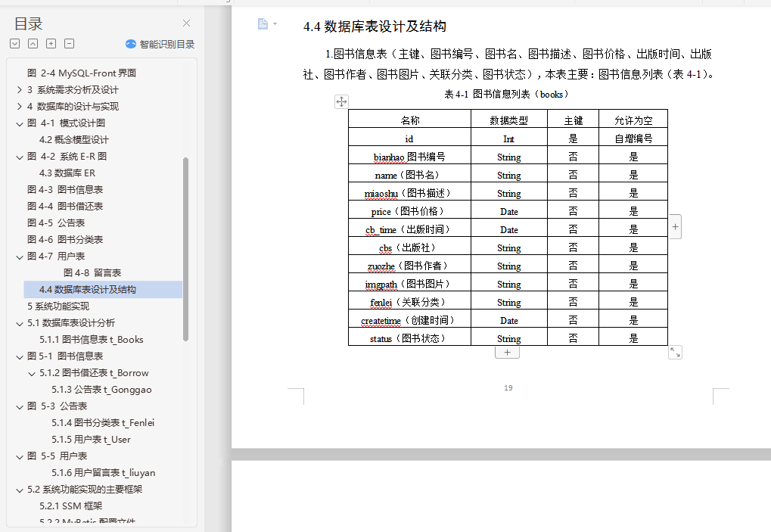Collapse the 图 4-2 系统 E-R 图 outline item

click(19, 157)
